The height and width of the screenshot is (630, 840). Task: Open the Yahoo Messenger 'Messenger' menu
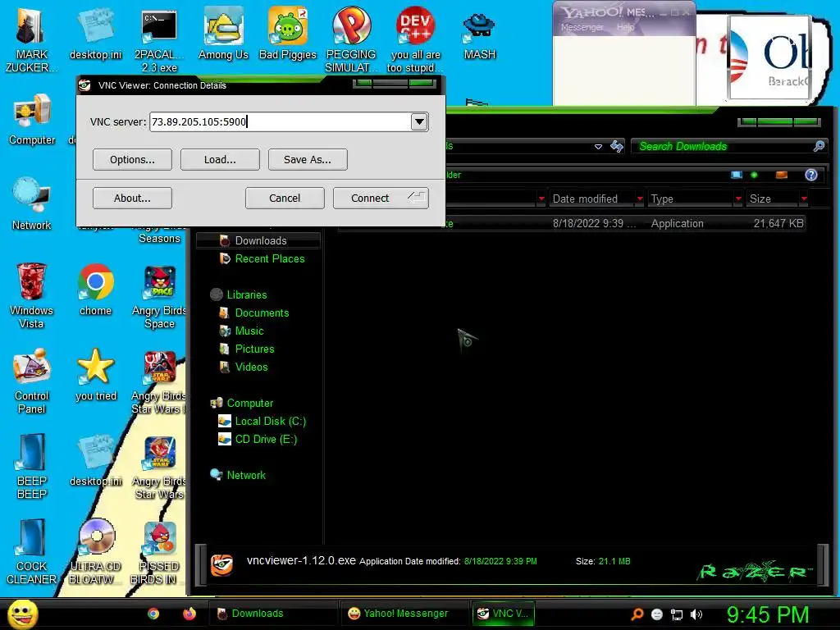(582, 27)
